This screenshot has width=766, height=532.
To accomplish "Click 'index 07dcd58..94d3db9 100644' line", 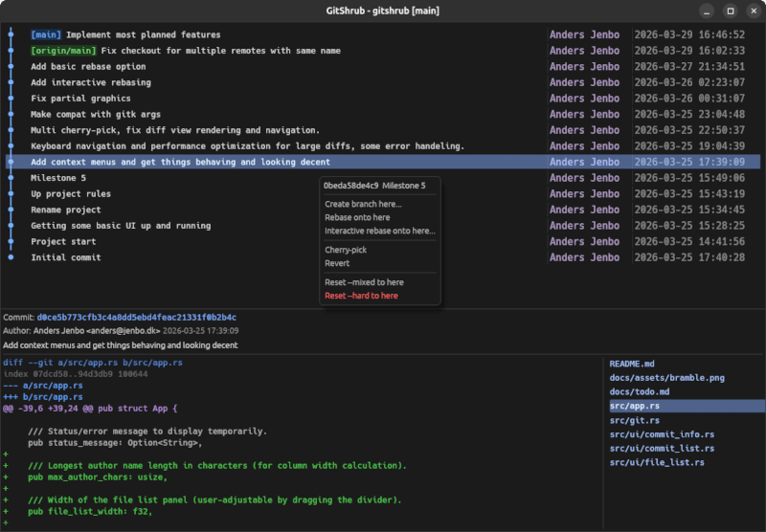I will coord(76,374).
